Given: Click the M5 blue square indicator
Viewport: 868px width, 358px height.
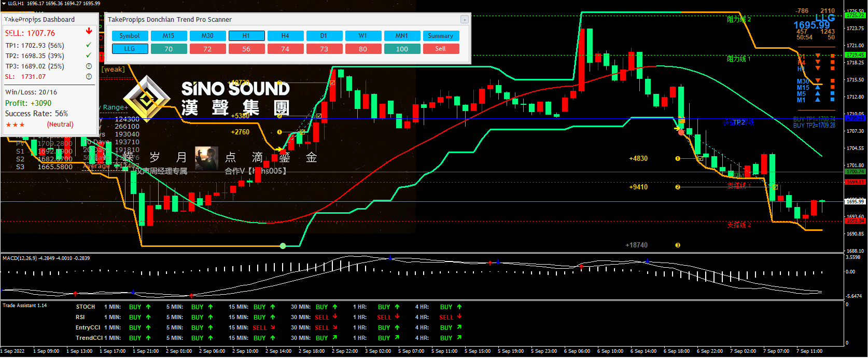Looking at the screenshot, I should [833, 93].
